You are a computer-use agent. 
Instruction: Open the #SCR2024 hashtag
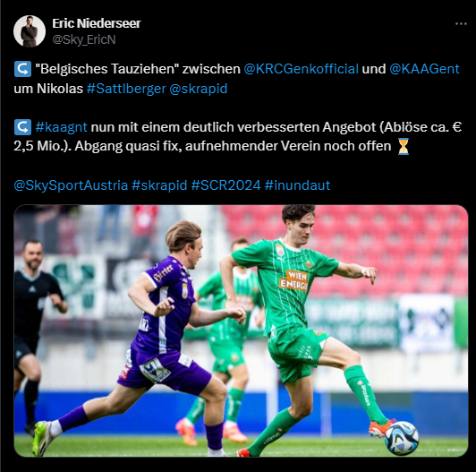pyautogui.click(x=225, y=185)
